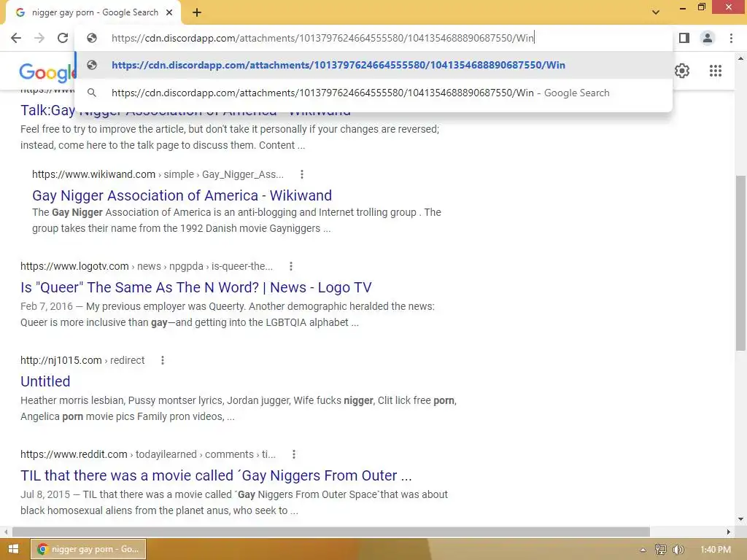Click inside the address bar text

322,38
